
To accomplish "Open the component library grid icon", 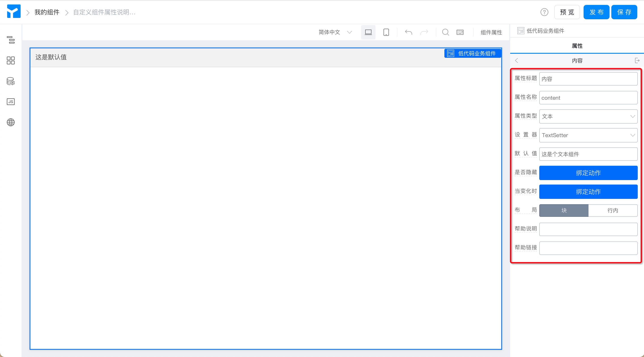I will [x=11, y=60].
